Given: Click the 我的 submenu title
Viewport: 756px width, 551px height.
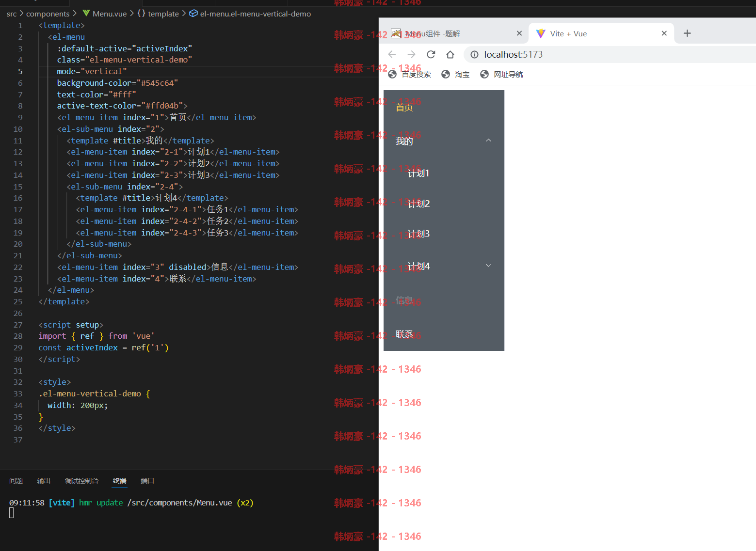Looking at the screenshot, I should 444,141.
